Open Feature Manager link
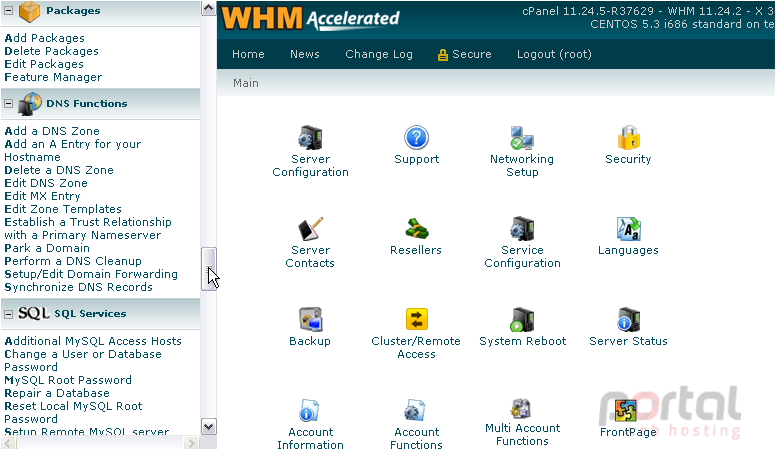This screenshot has height=450, width=776. [53, 77]
